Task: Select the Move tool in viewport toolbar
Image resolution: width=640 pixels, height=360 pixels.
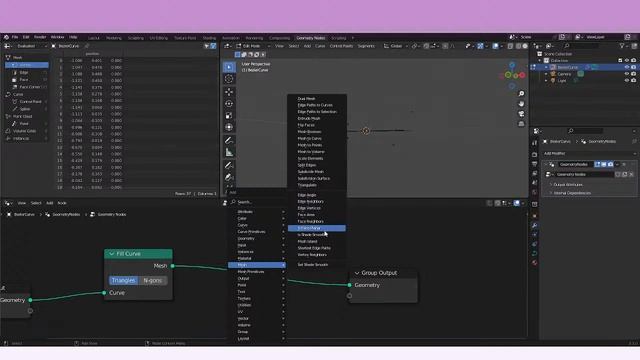Action: tap(229, 92)
